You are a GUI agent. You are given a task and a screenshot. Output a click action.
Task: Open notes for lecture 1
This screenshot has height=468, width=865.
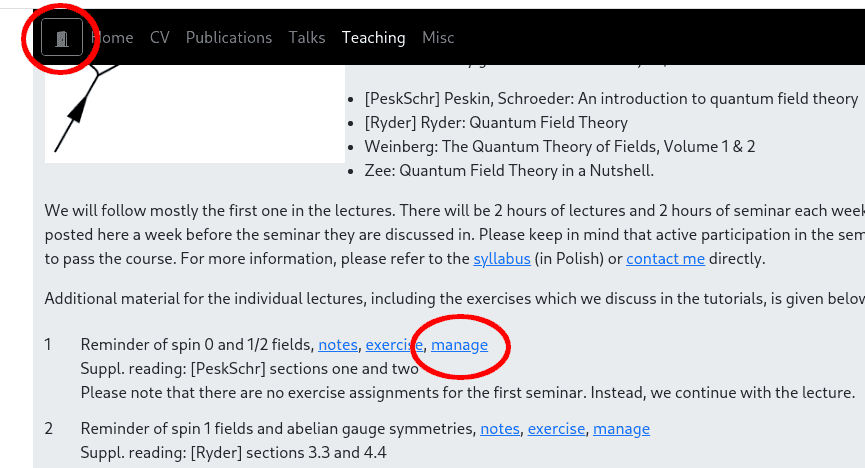pyautogui.click(x=338, y=345)
